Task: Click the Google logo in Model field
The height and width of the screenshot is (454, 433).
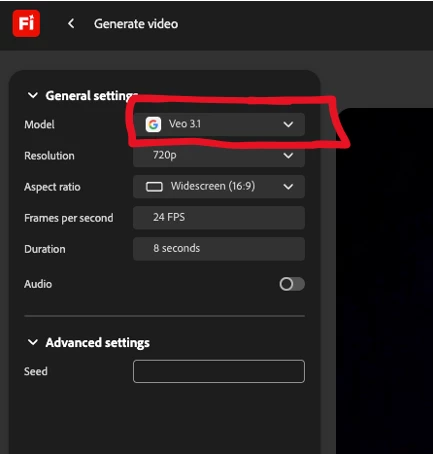Action: tap(153, 125)
